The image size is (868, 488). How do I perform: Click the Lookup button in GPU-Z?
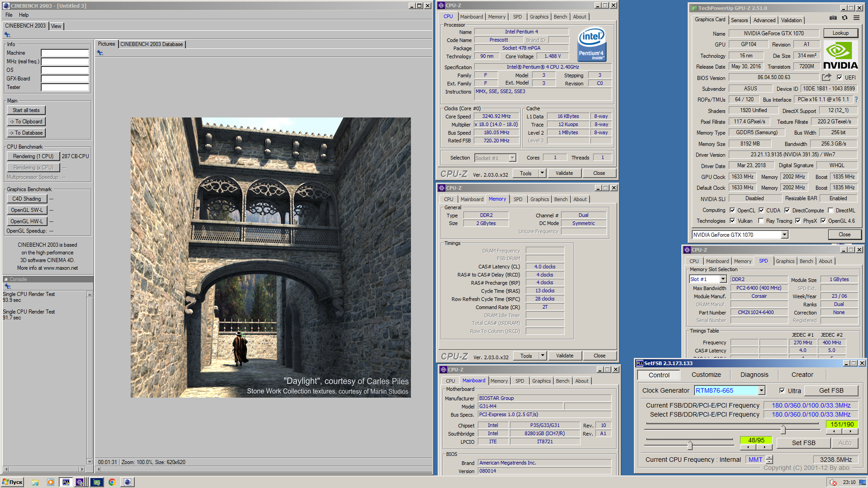840,33
